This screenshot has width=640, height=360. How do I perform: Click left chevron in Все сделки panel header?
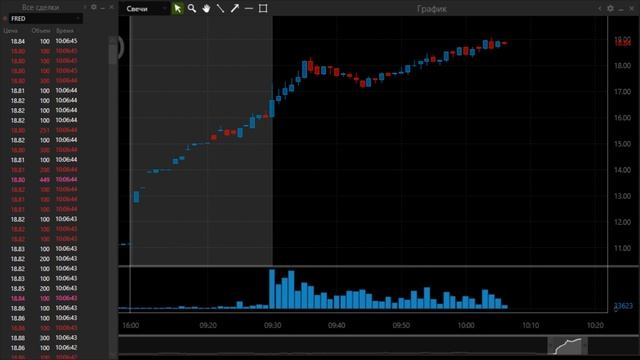pos(85,7)
